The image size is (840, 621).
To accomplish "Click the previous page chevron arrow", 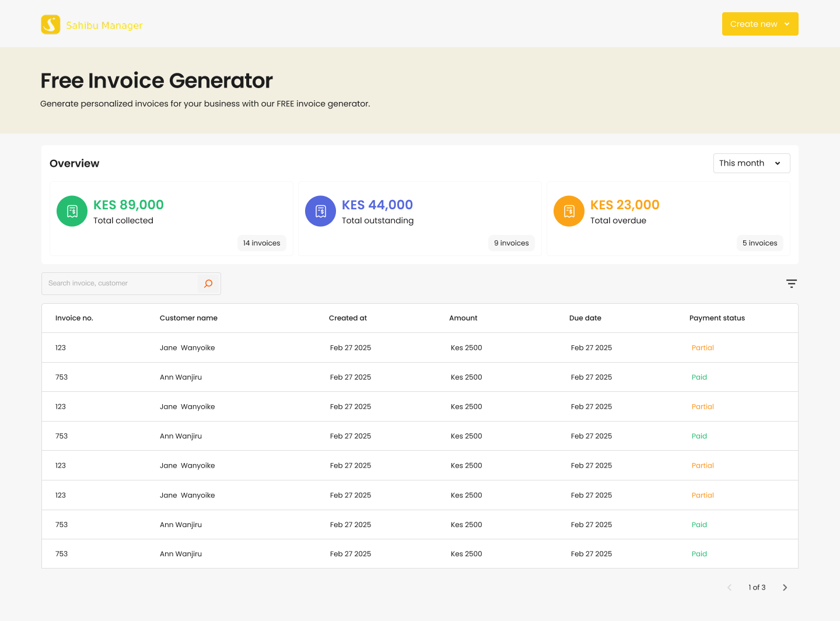I will (x=729, y=587).
